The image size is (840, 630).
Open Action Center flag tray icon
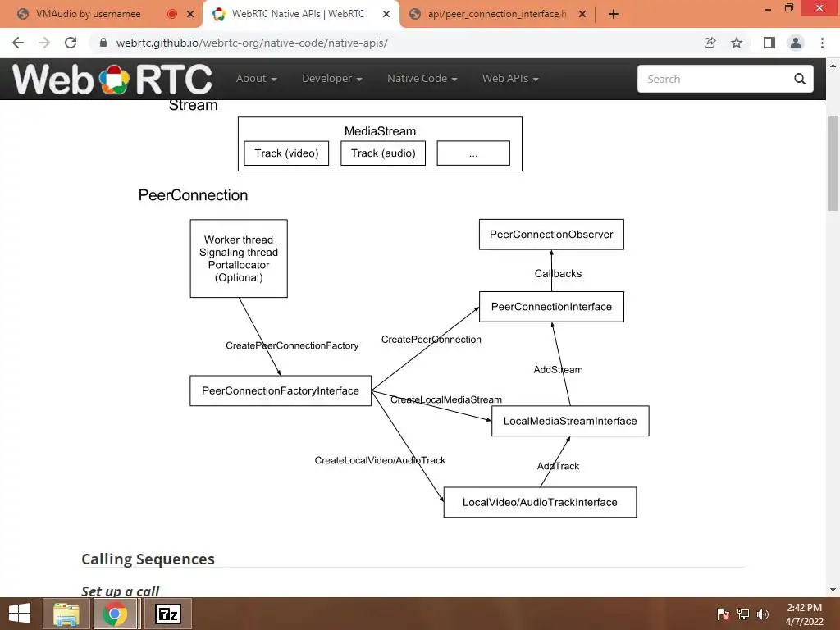coord(723,614)
